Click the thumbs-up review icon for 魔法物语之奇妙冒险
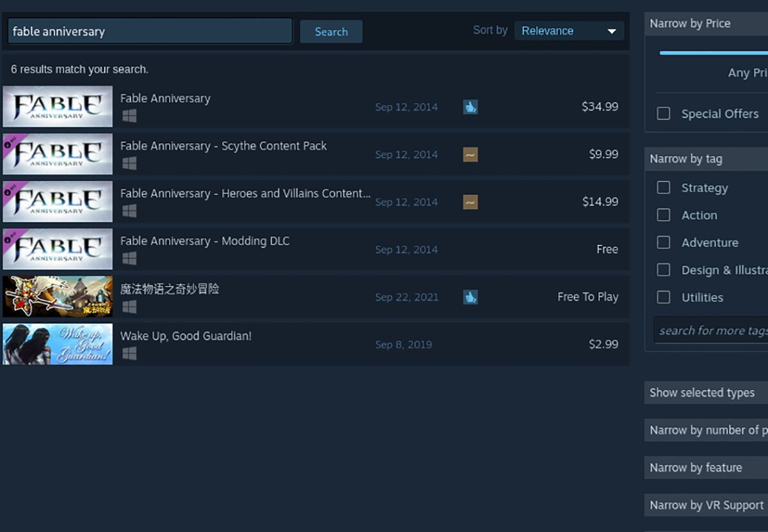 pyautogui.click(x=470, y=297)
